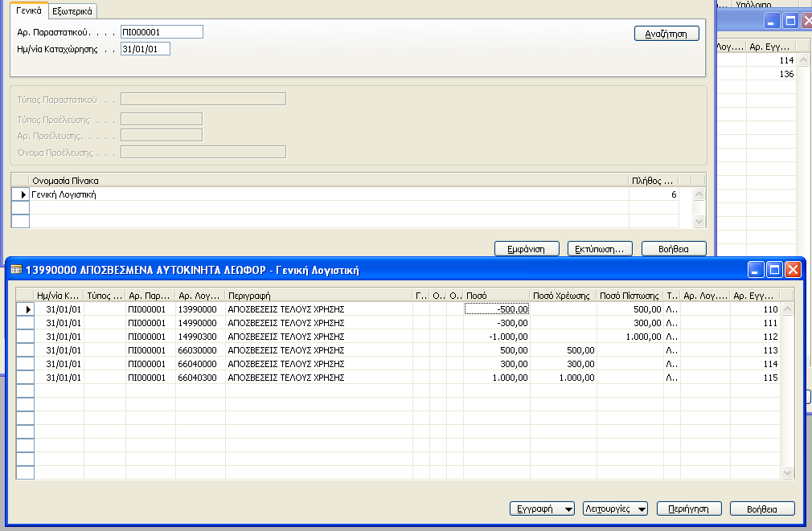
Task: Click the Εμφάνιση button
Action: pos(527,249)
